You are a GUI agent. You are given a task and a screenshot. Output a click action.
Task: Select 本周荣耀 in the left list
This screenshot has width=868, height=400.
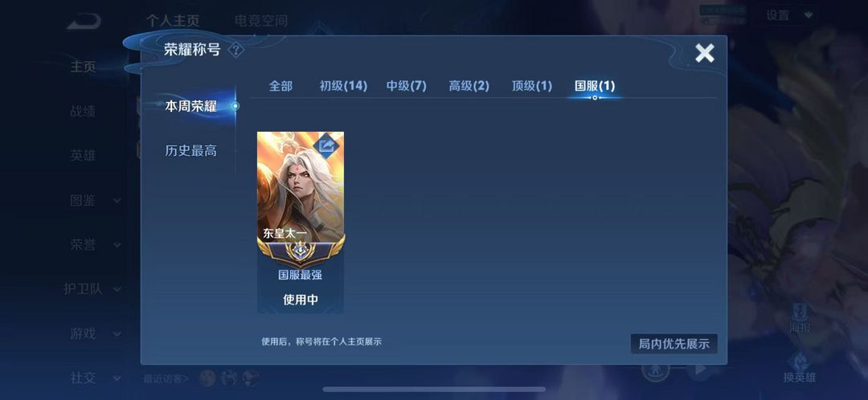[x=191, y=106]
